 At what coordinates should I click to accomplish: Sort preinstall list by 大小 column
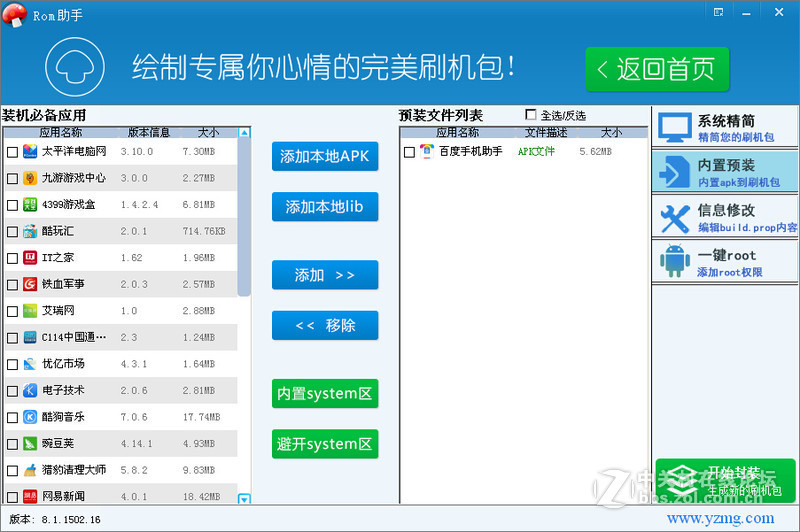click(611, 133)
